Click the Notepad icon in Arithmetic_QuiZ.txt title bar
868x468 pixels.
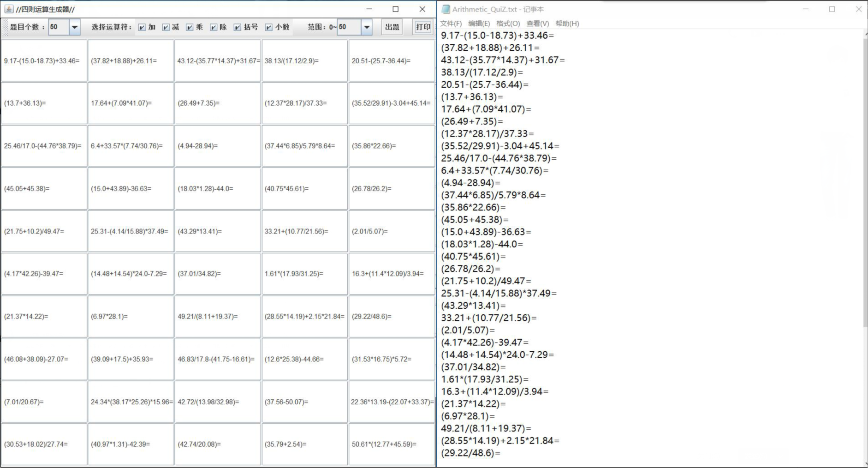(x=446, y=9)
